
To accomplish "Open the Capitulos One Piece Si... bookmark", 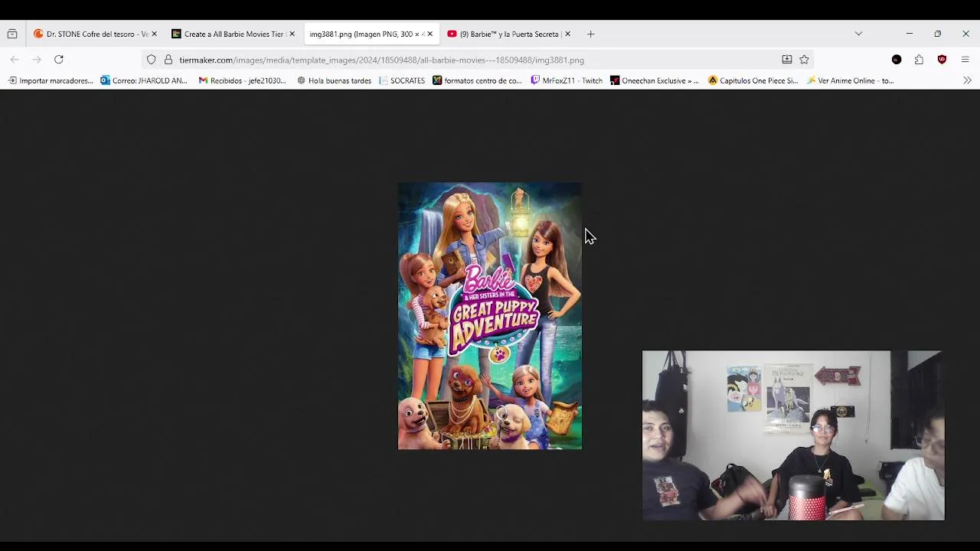I will tap(753, 80).
